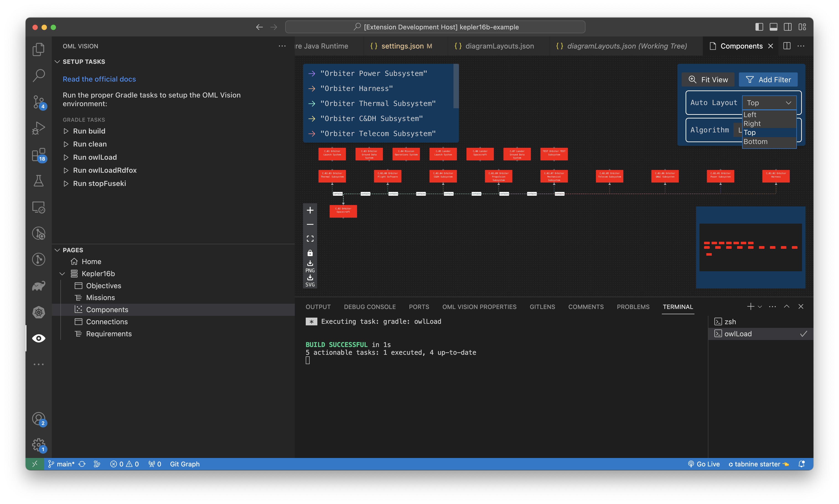The image size is (839, 504).
Task: Open the Run and Debug view
Action: [x=38, y=128]
